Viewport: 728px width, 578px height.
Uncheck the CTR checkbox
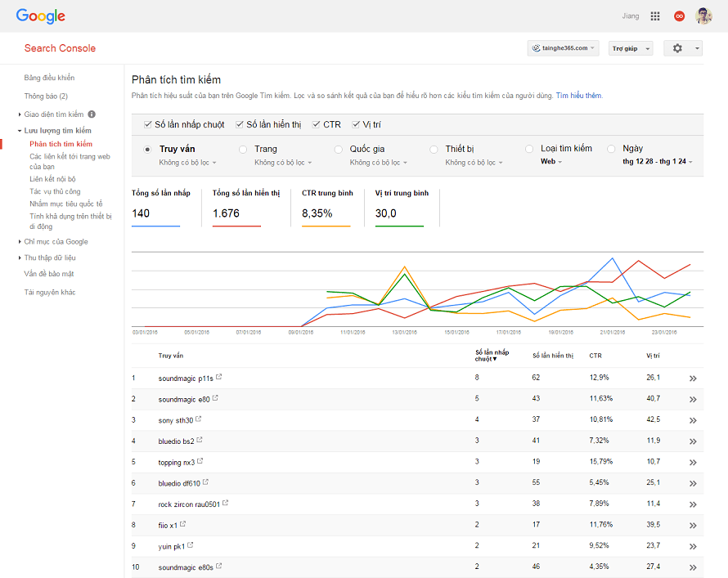[317, 124]
